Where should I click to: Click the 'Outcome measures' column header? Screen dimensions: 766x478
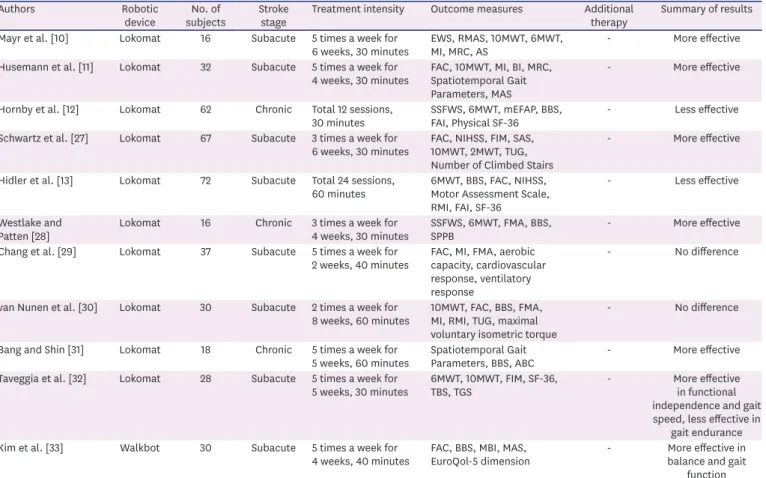pyautogui.click(x=476, y=9)
